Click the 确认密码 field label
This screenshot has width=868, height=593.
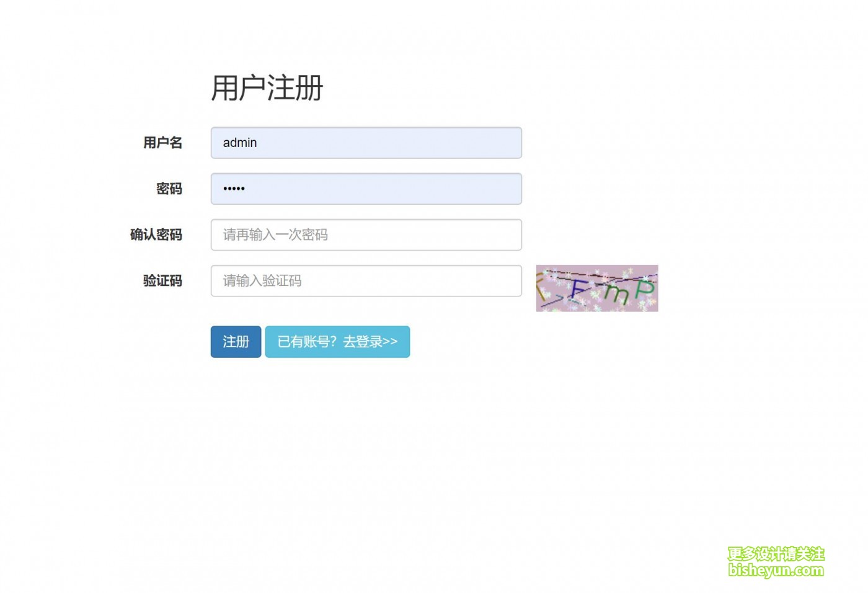(156, 234)
